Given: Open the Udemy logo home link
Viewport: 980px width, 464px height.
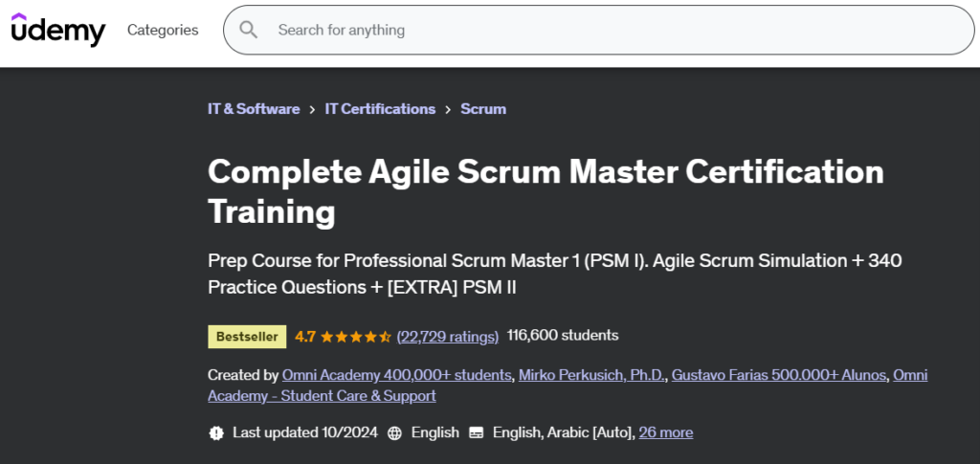Looking at the screenshot, I should (x=58, y=30).
